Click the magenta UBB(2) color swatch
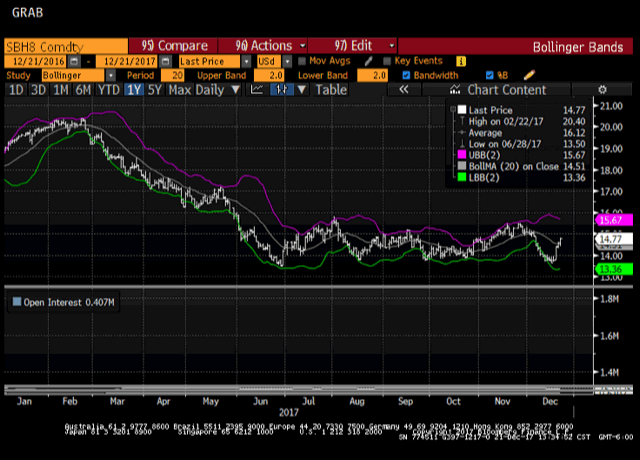This screenshot has height=460, width=640. [x=462, y=155]
